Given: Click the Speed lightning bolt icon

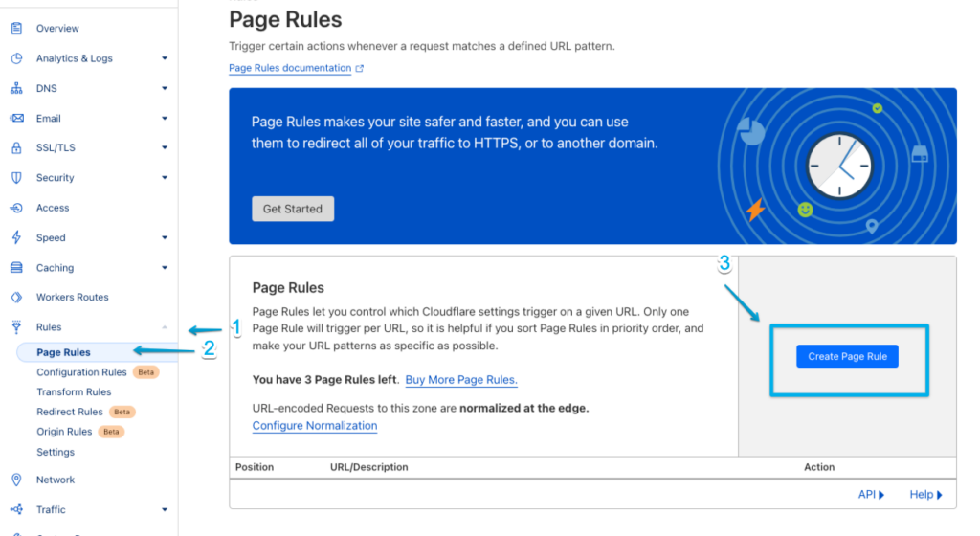Looking at the screenshot, I should (x=16, y=237).
